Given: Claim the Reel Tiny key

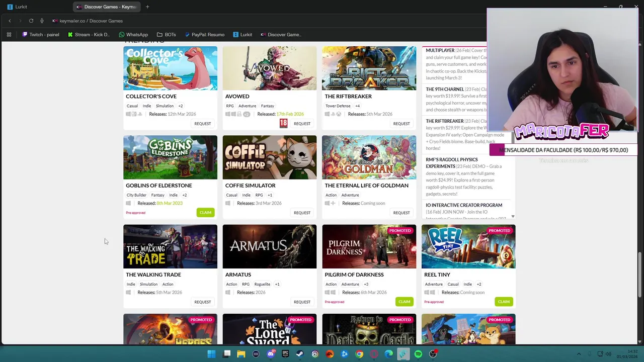Looking at the screenshot, I should pos(504,302).
